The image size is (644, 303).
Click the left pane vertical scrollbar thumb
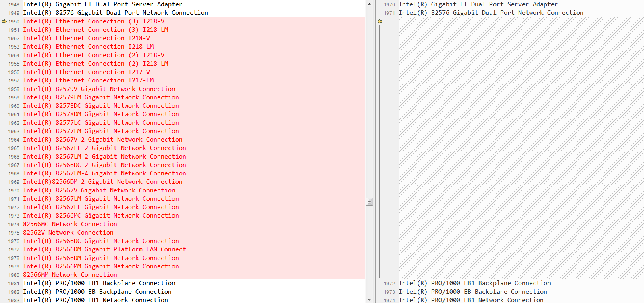369,202
